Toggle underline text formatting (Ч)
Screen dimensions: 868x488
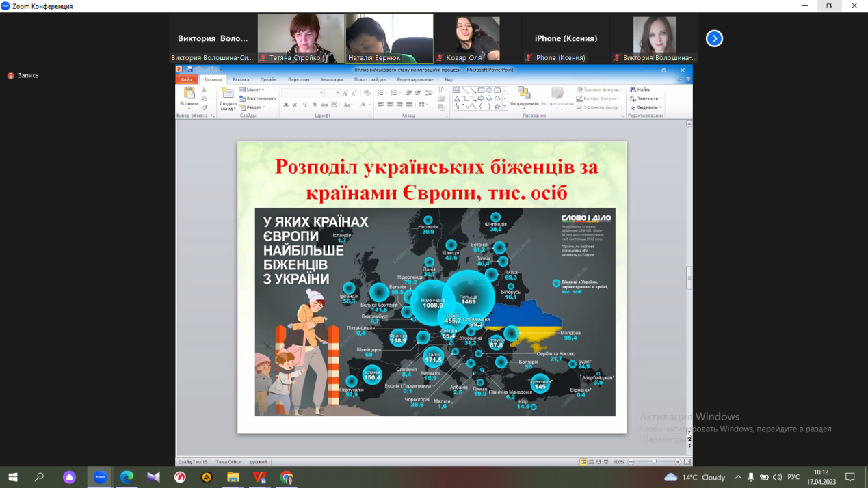(305, 105)
